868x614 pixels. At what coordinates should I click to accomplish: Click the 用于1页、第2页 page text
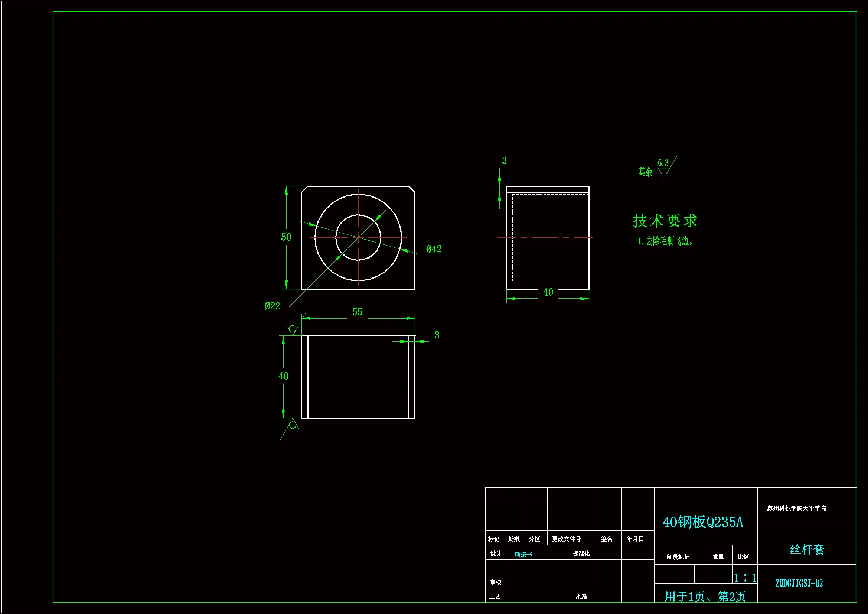tap(705, 597)
